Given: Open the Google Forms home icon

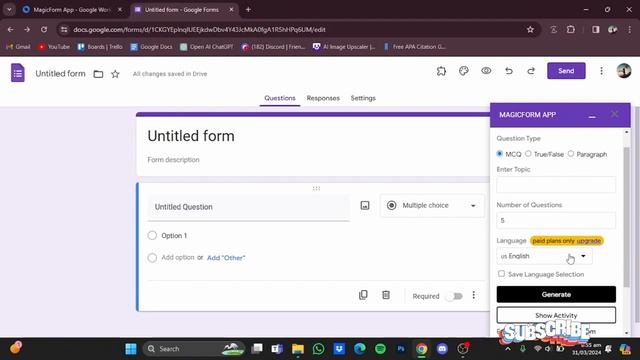Looking at the screenshot, I should coord(18,73).
